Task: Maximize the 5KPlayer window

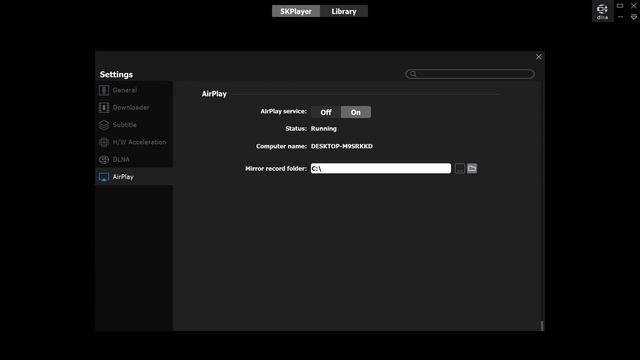Action: (x=620, y=6)
